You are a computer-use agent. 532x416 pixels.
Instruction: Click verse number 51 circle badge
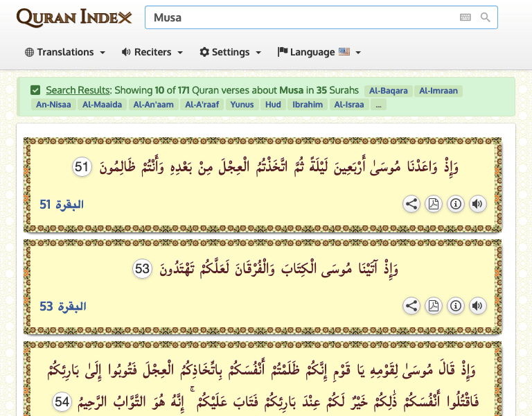point(82,167)
